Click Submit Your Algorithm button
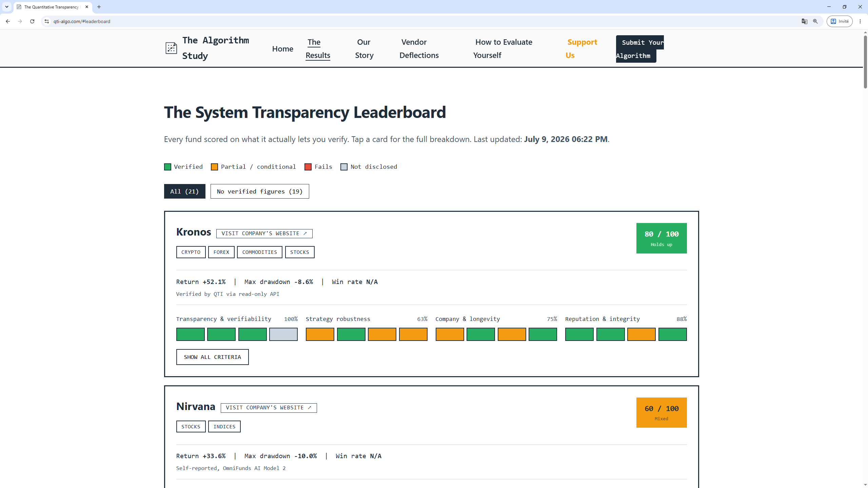 coord(639,49)
